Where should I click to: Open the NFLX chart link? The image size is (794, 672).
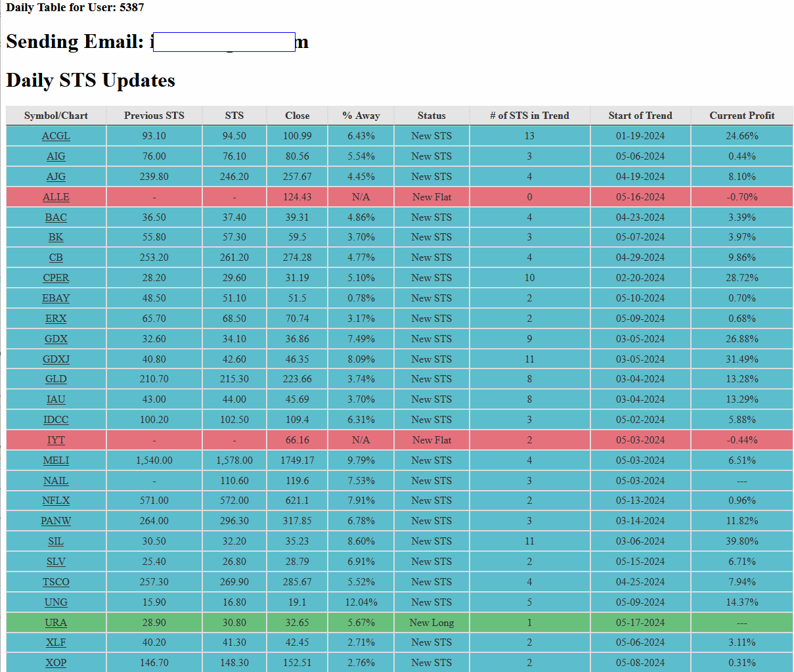tap(56, 501)
